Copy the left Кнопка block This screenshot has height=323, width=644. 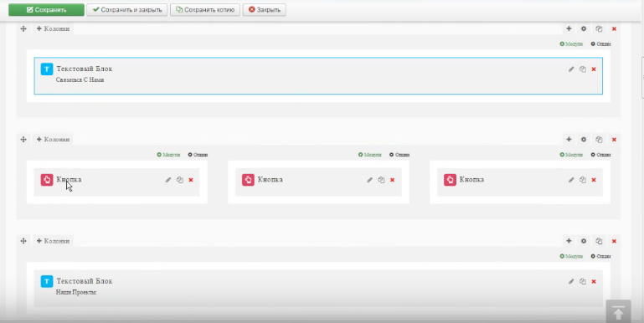179,180
